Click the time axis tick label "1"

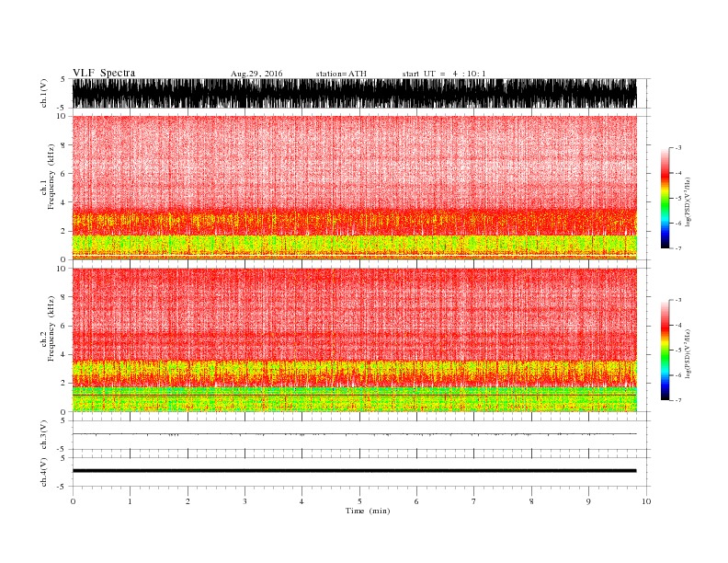pyautogui.click(x=130, y=501)
